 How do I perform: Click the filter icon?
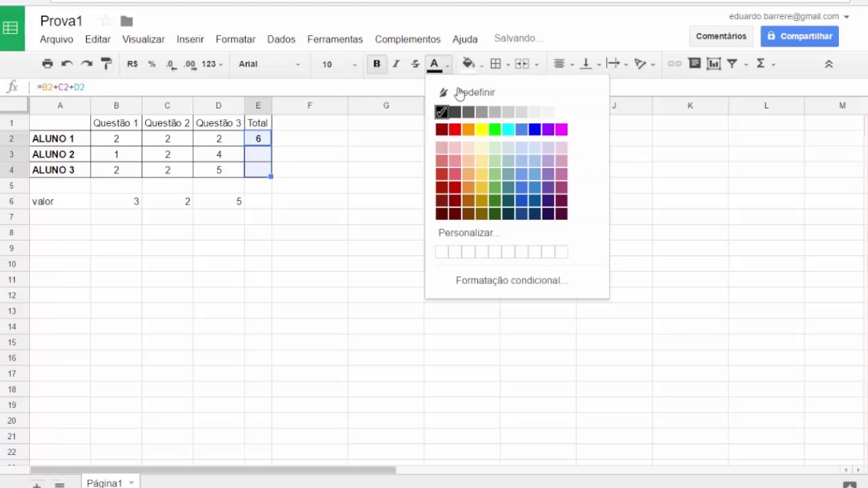point(732,64)
